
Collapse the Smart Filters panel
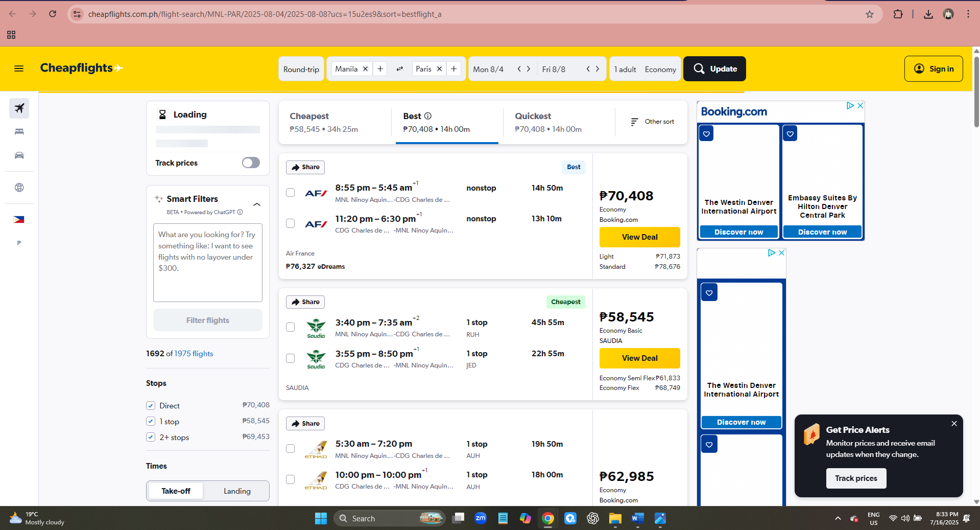257,204
